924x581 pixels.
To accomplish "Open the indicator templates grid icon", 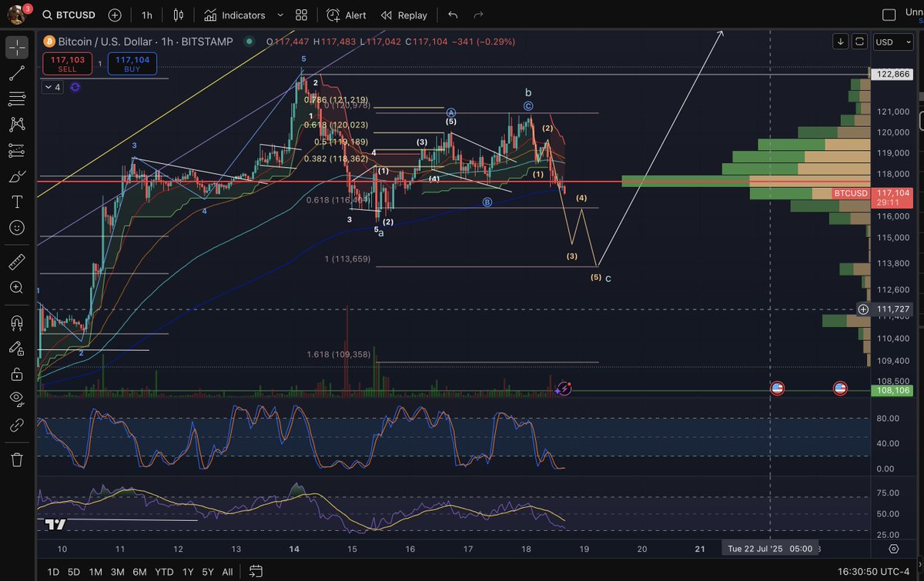I will pos(301,15).
